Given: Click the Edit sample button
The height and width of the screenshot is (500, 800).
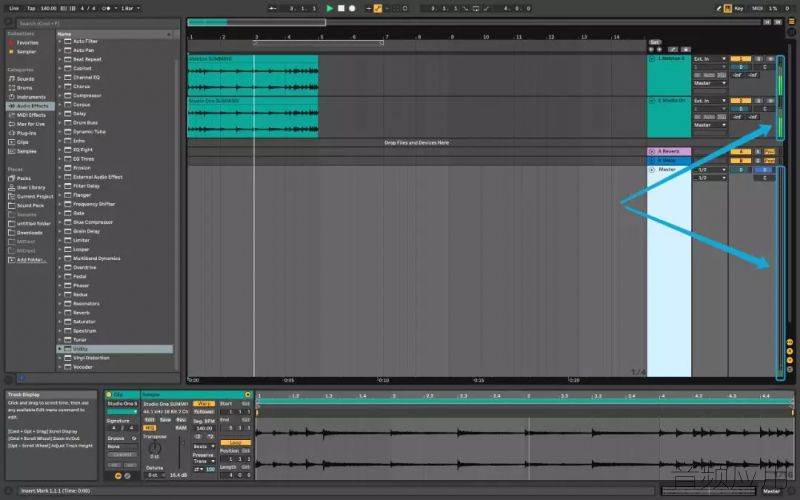Looking at the screenshot, I should (149, 420).
